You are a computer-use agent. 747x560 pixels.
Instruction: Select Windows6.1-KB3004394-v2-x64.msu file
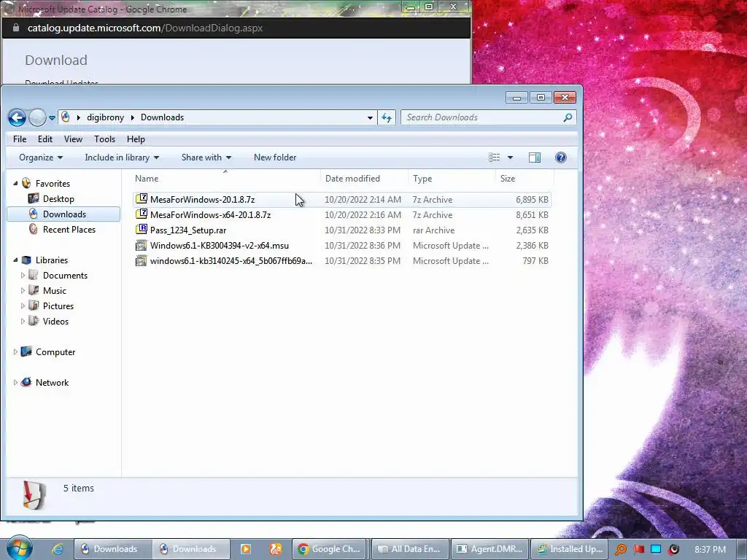tap(219, 246)
